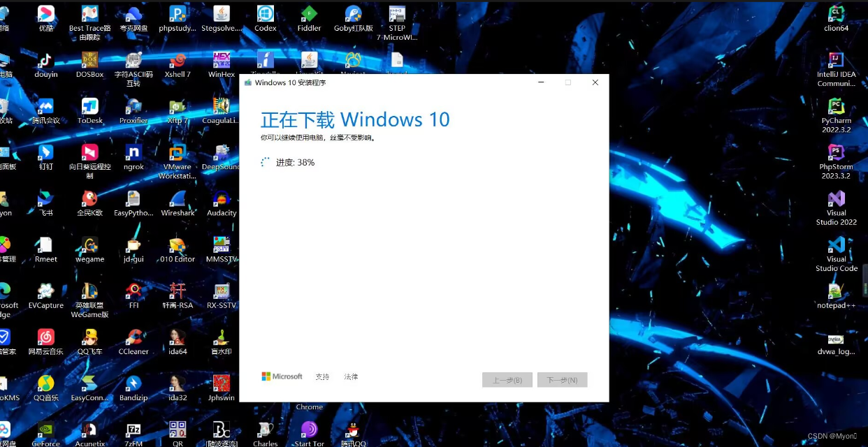The width and height of the screenshot is (868, 447).
Task: Open the 英雄联盟WeGame版 desktop shortcut
Action: [90, 300]
